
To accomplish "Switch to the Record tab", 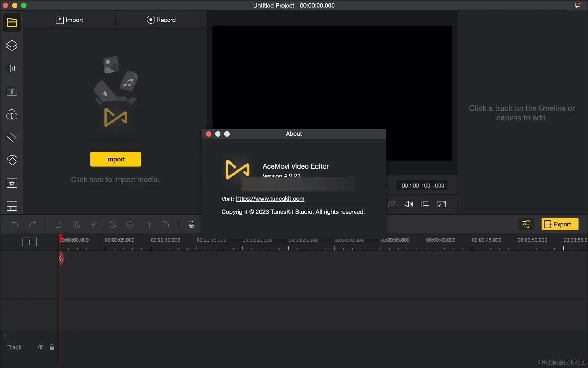I will tap(161, 20).
